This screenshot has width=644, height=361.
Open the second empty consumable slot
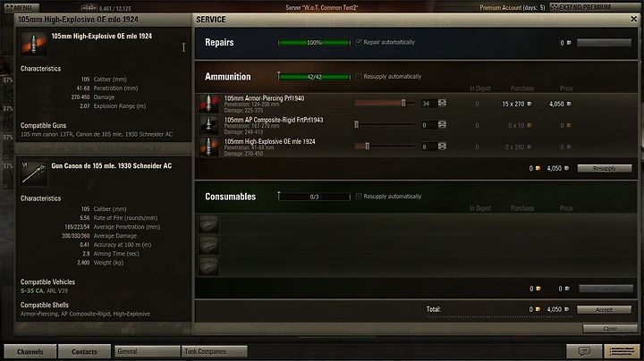208,246
